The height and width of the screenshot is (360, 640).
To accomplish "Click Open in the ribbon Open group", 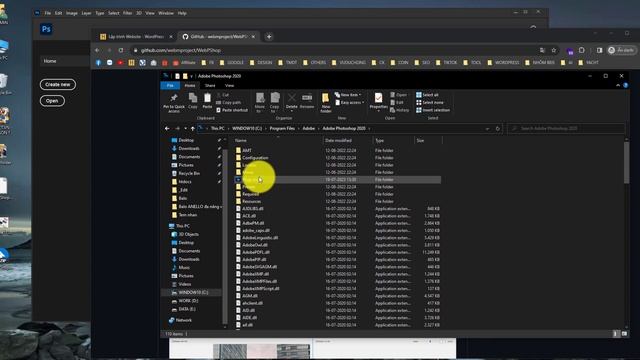I will (398, 95).
